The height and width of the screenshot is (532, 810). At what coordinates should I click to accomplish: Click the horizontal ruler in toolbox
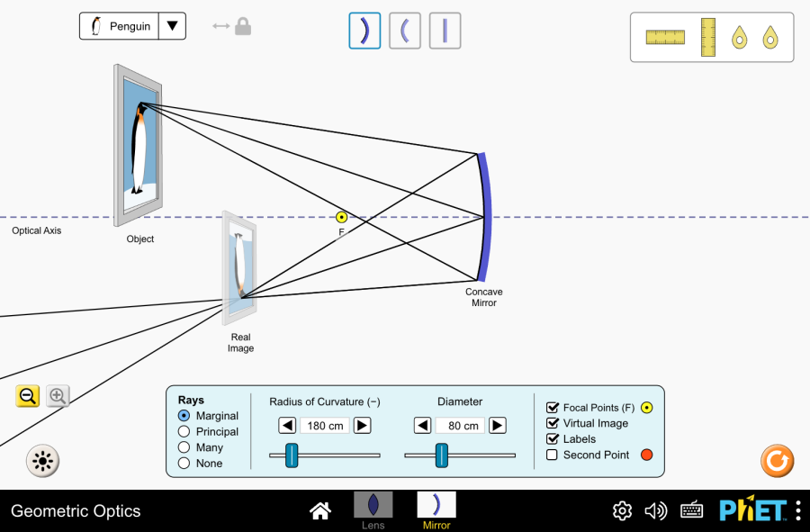pos(665,37)
